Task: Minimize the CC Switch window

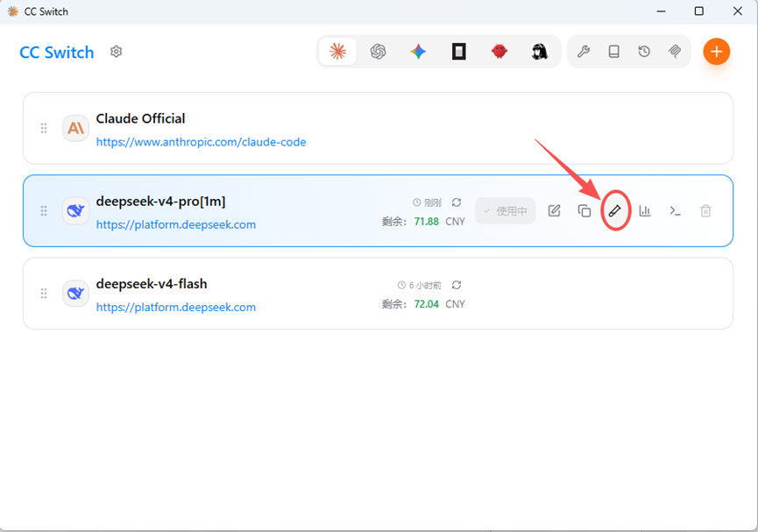Action: (662, 11)
